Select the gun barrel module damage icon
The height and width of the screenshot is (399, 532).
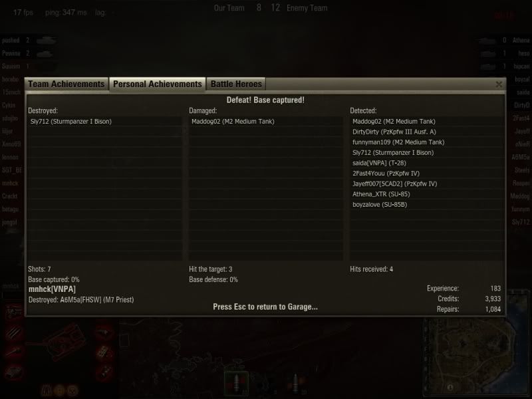(x=13, y=352)
